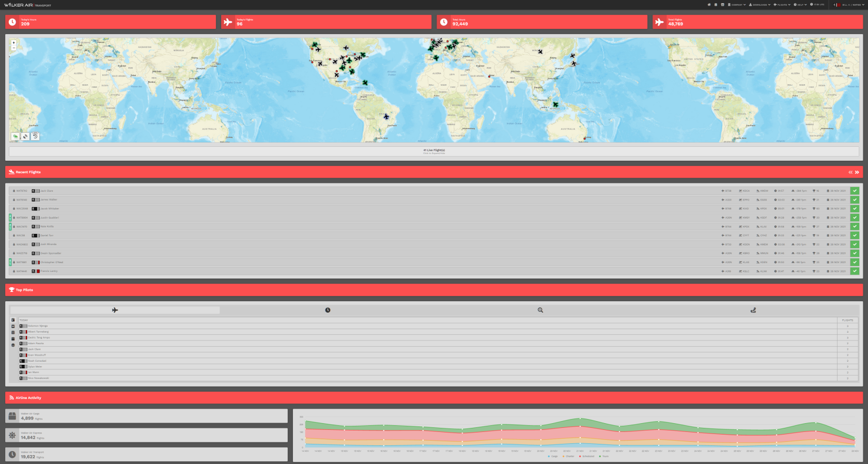Toggle the satellite map layer button
The width and height of the screenshot is (868, 464).
coord(25,136)
